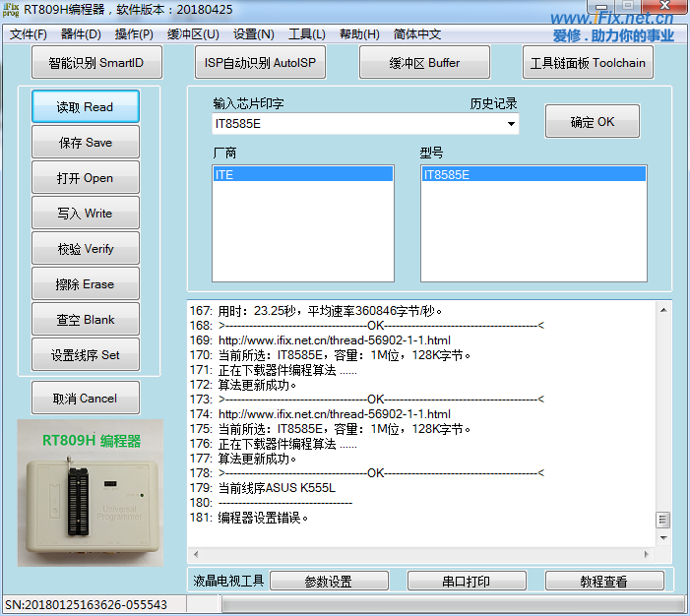
Task: Click the 写入 Write button
Action: [86, 213]
